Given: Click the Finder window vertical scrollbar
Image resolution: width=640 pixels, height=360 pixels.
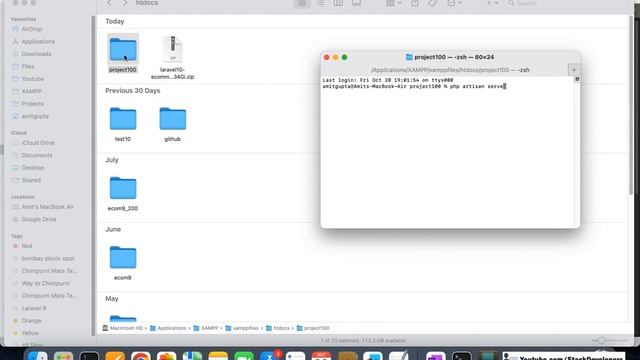Looking at the screenshot, I should [x=632, y=104].
